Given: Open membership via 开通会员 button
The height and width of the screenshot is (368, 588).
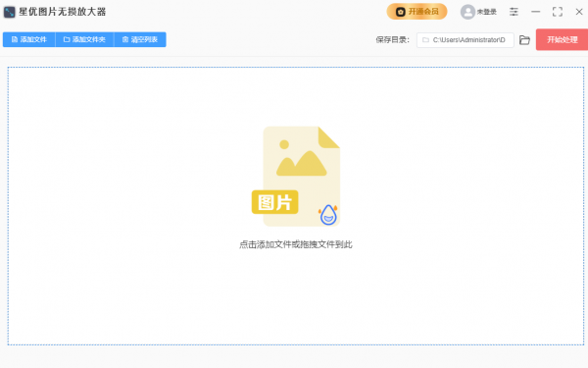Looking at the screenshot, I should point(417,12).
